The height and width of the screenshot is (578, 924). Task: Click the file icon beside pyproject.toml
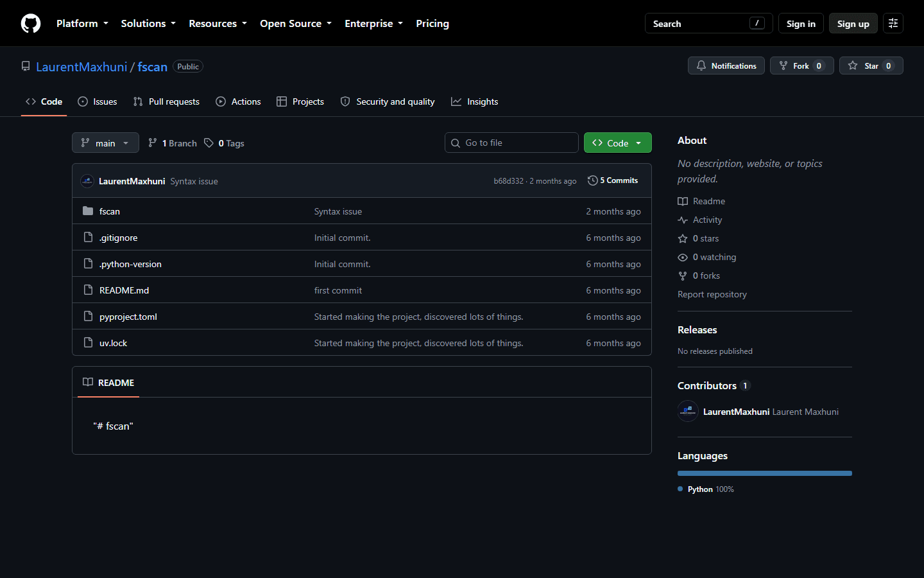pos(88,316)
